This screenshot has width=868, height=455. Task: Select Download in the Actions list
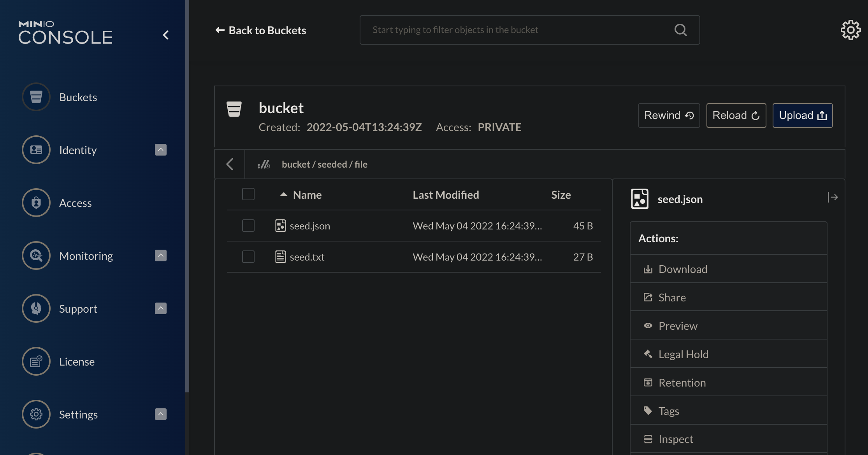coord(683,269)
